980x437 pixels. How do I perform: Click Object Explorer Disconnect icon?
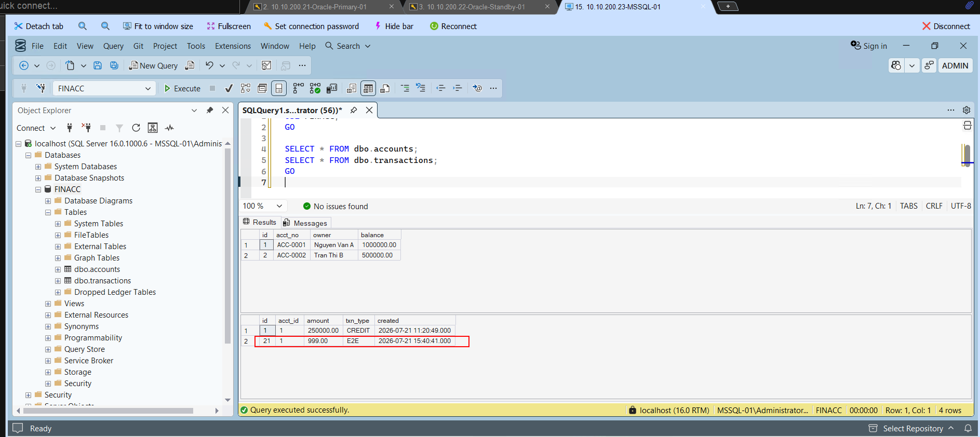point(86,128)
